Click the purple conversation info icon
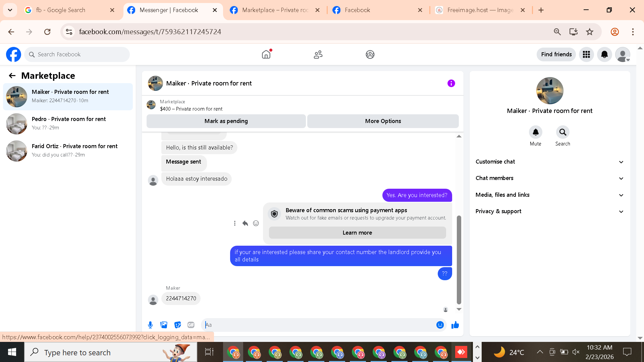This screenshot has height=362, width=644. [x=451, y=83]
